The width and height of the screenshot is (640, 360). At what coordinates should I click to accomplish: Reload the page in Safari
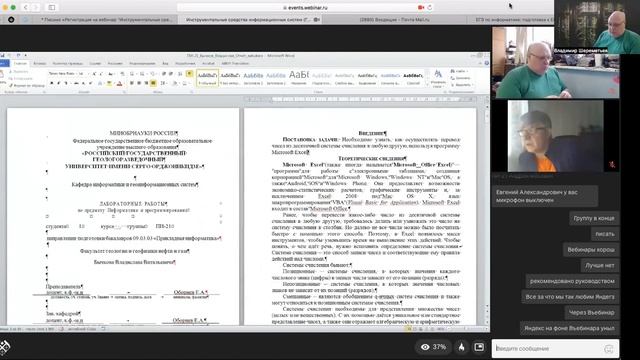(429, 7)
